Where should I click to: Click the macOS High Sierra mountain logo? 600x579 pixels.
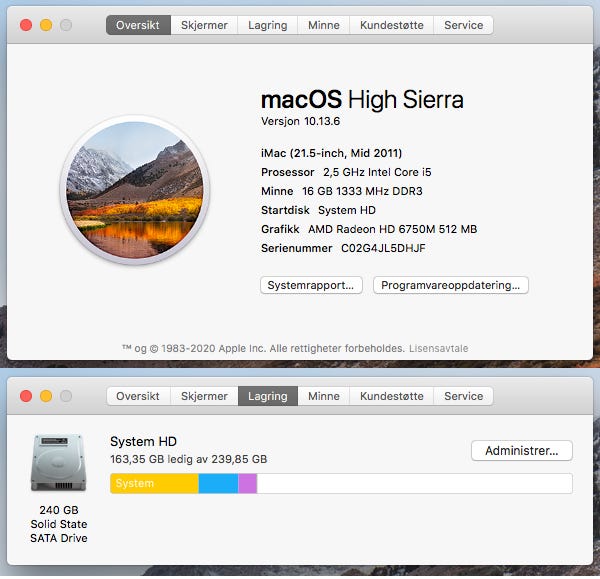pyautogui.click(x=135, y=190)
